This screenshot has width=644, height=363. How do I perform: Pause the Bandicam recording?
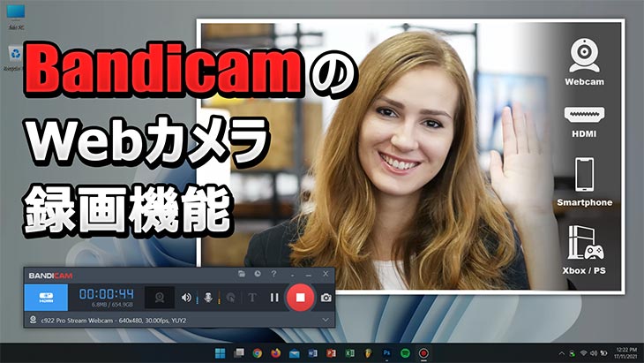[x=274, y=298]
